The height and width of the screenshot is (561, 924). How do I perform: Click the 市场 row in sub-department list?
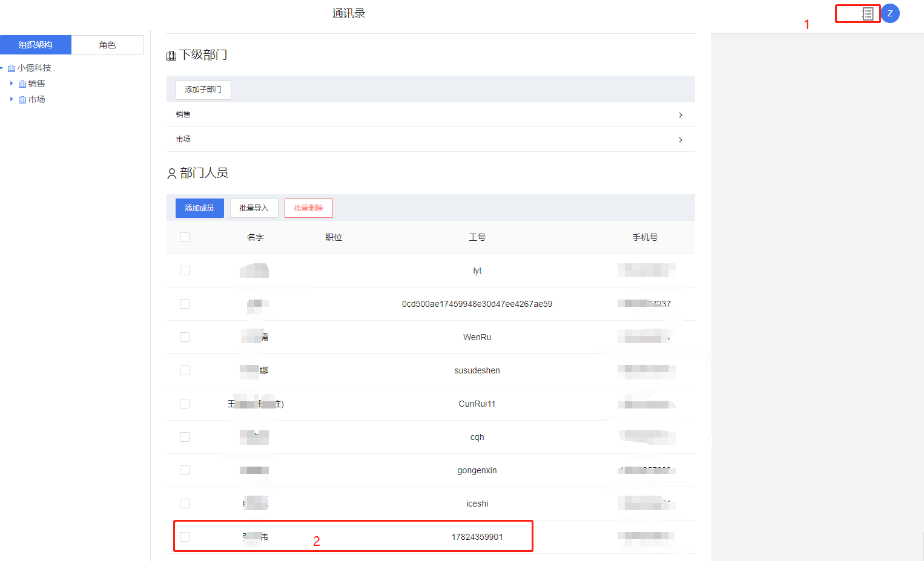pos(431,139)
